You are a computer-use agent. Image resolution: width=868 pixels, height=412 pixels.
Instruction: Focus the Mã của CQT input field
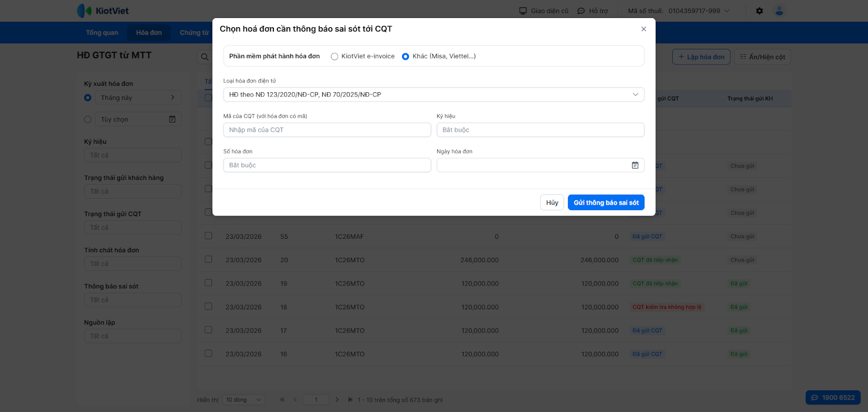(327, 130)
